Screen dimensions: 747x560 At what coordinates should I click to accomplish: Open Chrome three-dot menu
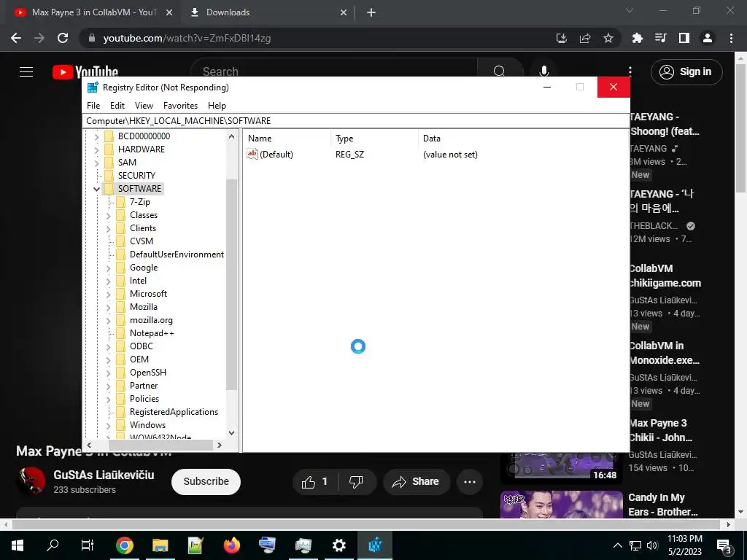click(731, 38)
